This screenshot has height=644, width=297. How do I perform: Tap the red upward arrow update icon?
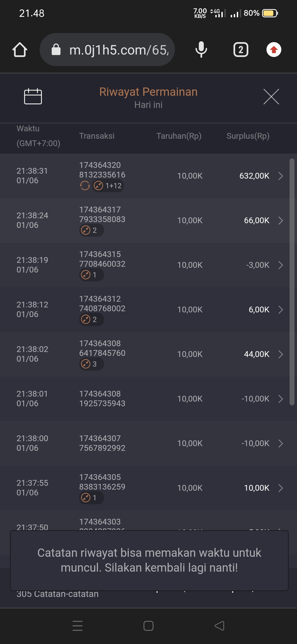274,50
